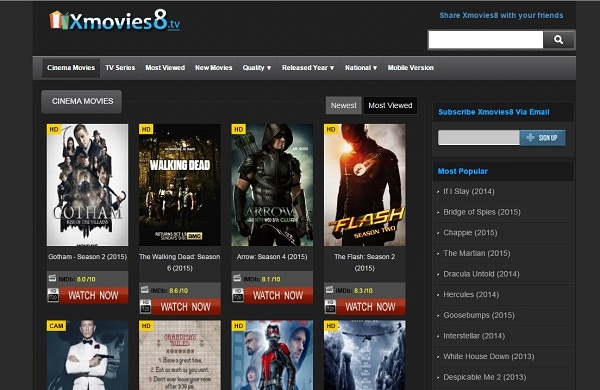Click the plus icon on Sign Up button
Screen dimensions: 600x390
530,137
